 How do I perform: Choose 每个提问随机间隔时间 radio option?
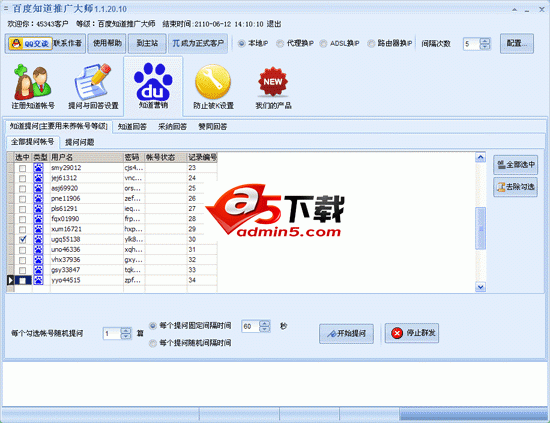click(x=153, y=343)
